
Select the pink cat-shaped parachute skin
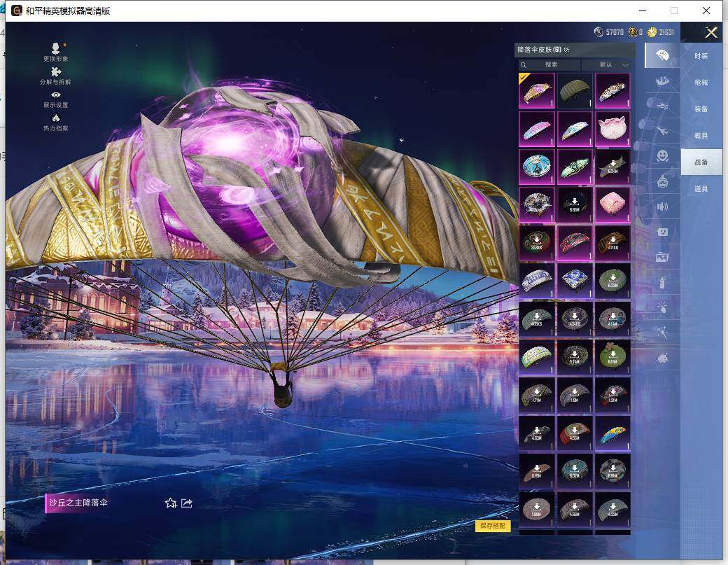613,129
